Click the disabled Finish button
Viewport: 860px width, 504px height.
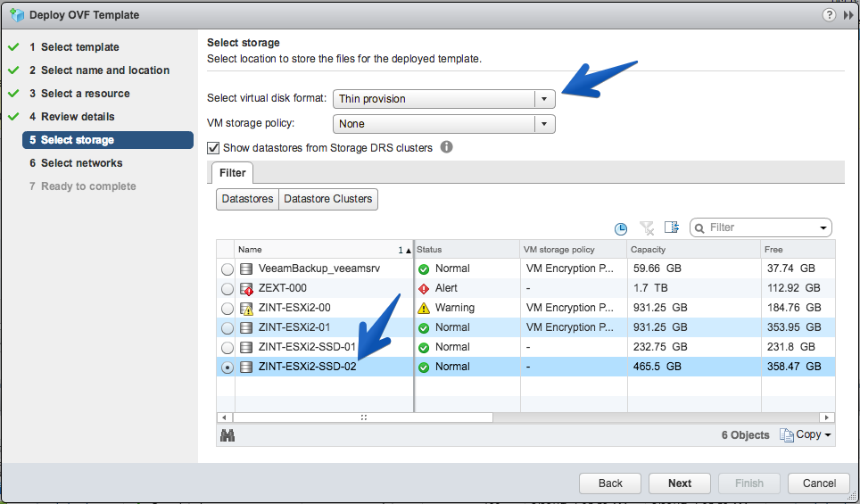(749, 483)
